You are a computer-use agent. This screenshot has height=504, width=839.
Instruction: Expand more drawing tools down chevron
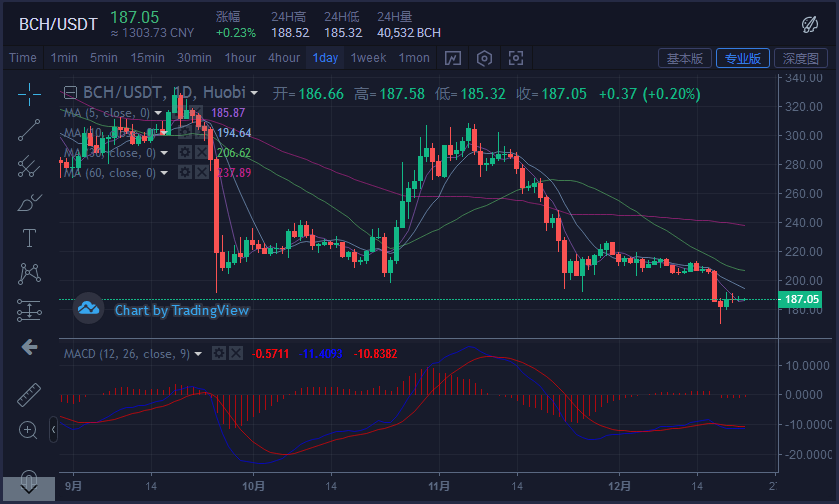click(29, 488)
